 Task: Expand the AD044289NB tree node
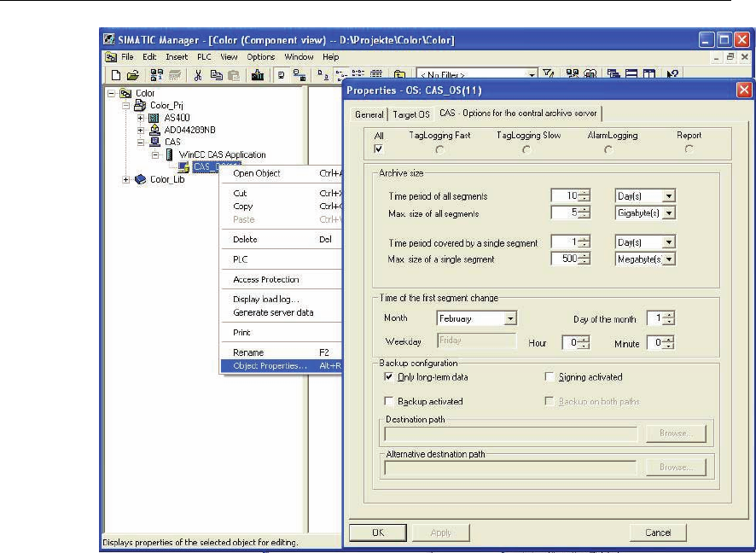coord(140,130)
